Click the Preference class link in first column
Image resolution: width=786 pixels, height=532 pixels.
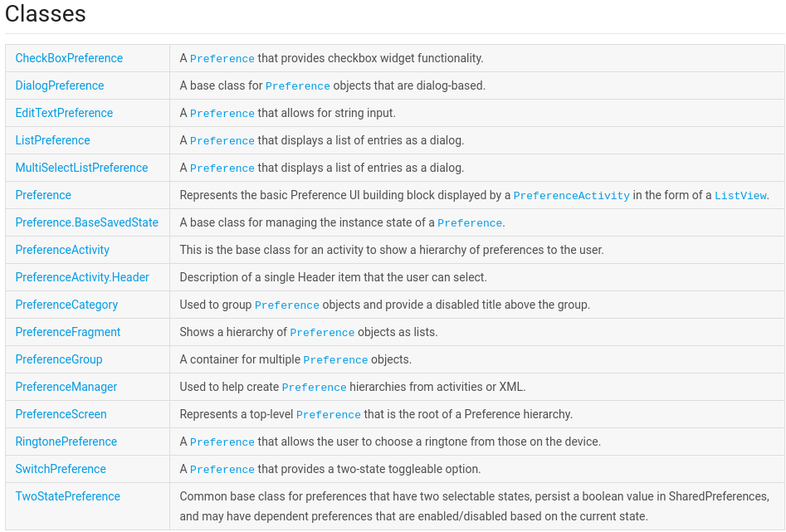click(43, 195)
